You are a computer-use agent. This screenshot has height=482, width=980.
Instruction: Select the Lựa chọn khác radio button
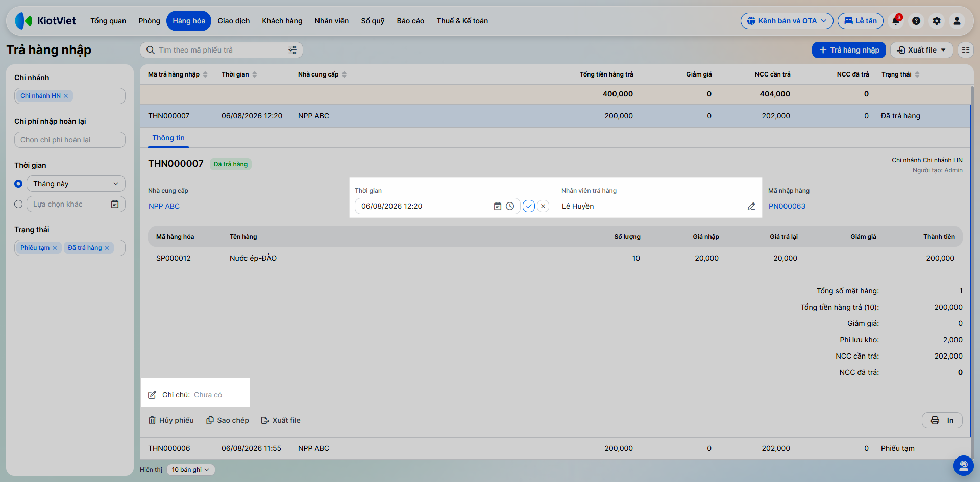pos(18,204)
